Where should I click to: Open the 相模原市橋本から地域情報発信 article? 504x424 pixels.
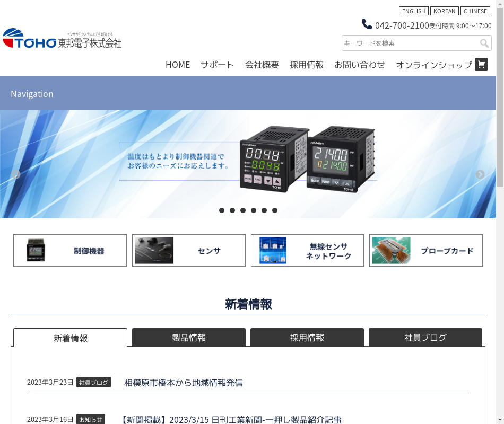(x=184, y=383)
